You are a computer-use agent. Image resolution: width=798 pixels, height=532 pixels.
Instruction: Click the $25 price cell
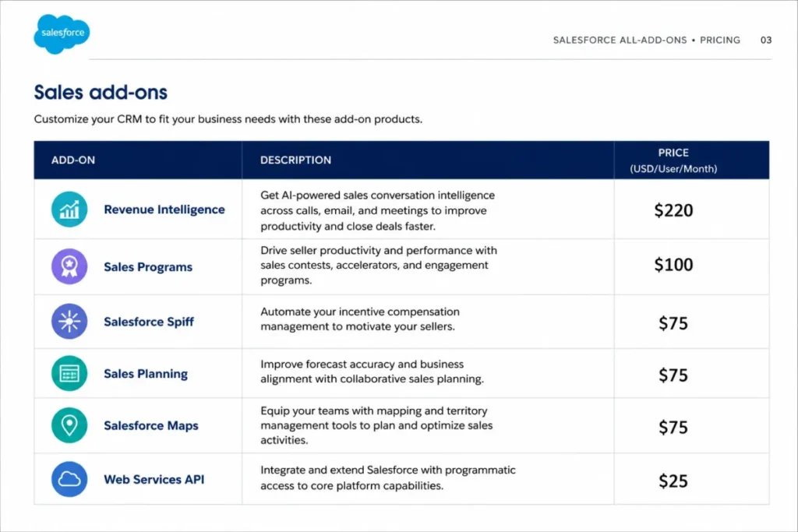pyautogui.click(x=673, y=481)
